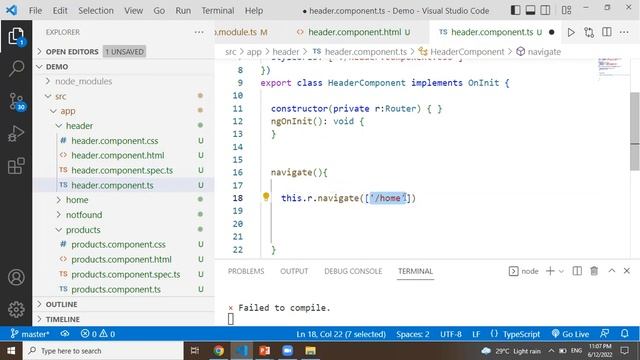
Task: Open the Search view in activity bar
Action: point(16,68)
